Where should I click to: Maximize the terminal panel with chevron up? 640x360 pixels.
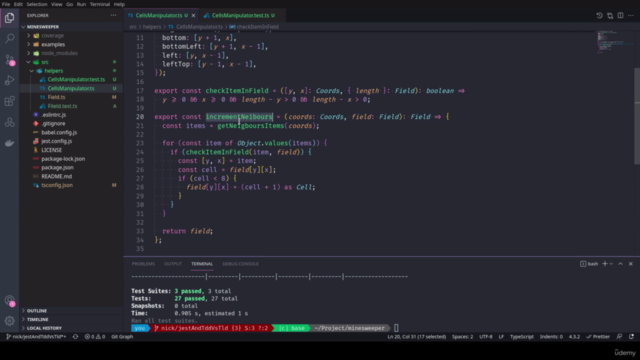pyautogui.click(x=620, y=264)
